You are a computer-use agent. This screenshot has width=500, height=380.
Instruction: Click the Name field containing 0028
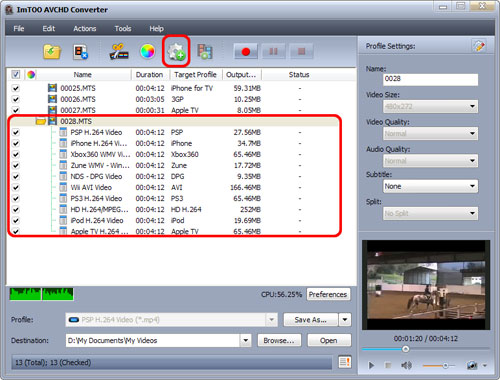coord(430,79)
